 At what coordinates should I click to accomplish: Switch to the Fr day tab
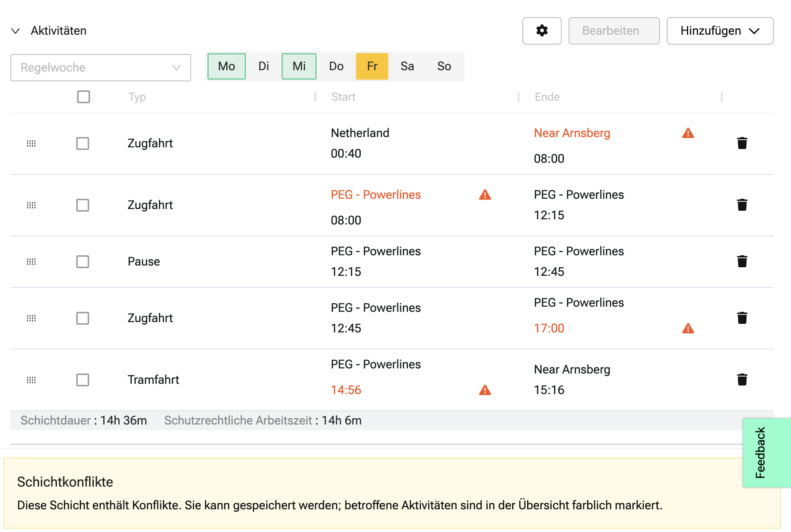pyautogui.click(x=372, y=66)
